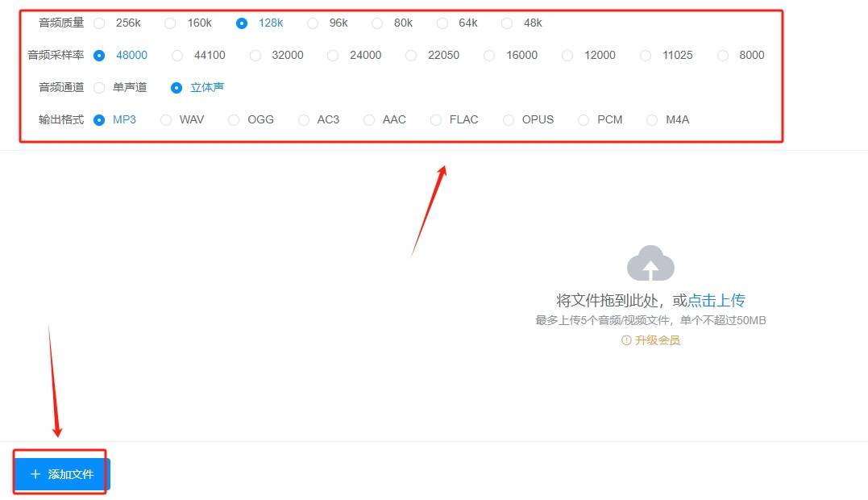The height and width of the screenshot is (500, 868).
Task: Click the 输出格式 label
Action: [x=61, y=119]
